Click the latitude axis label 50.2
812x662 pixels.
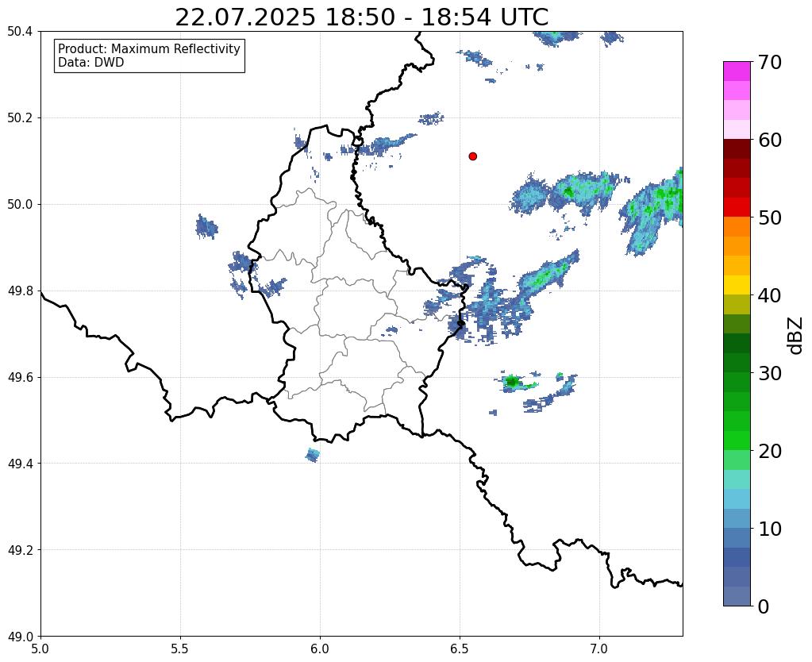tap(20, 117)
